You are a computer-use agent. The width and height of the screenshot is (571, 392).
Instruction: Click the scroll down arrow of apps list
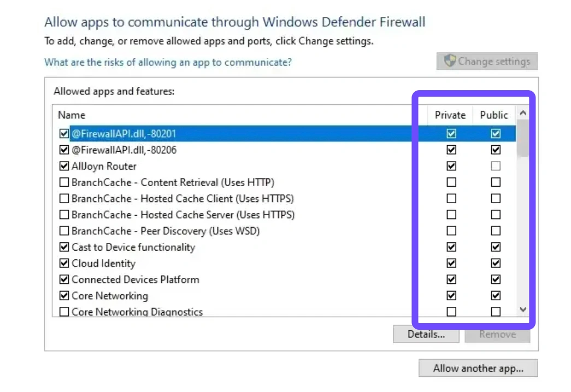coord(523,310)
